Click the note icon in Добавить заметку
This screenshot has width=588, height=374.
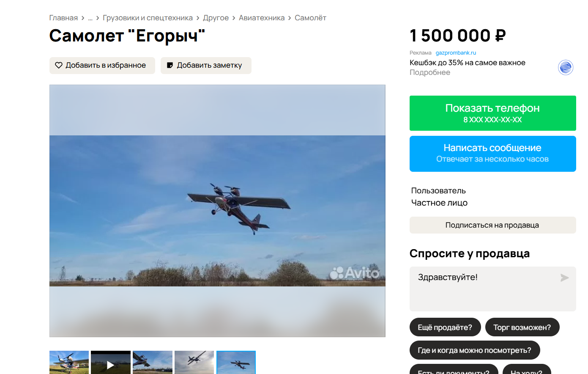[x=170, y=65]
